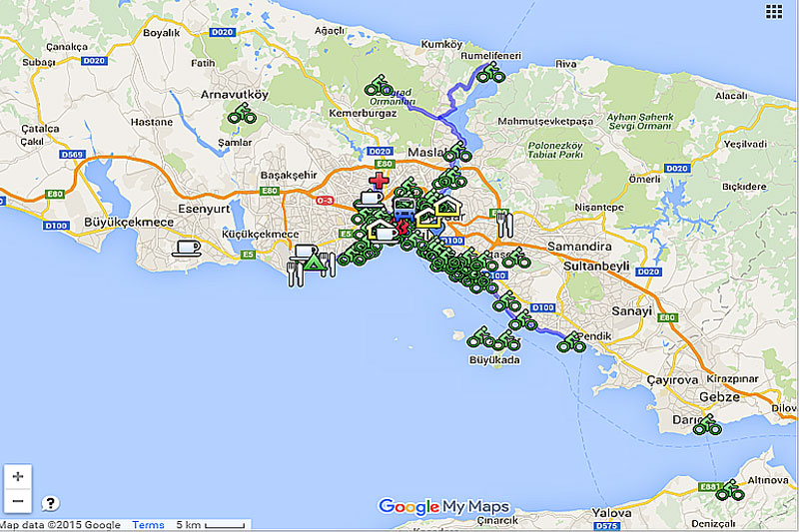799x532 pixels.
Task: Open the Google apps grid icon
Action: (x=774, y=12)
